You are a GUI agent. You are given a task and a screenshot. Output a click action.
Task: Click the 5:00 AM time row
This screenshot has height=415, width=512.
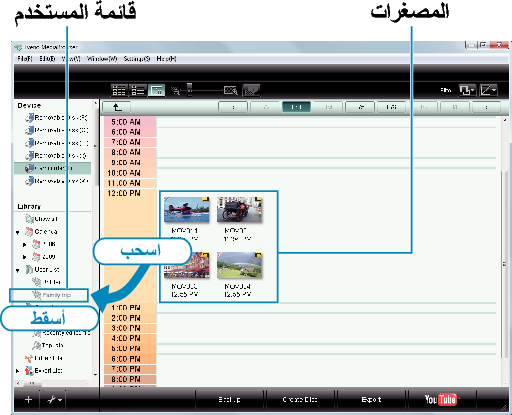coord(130,122)
